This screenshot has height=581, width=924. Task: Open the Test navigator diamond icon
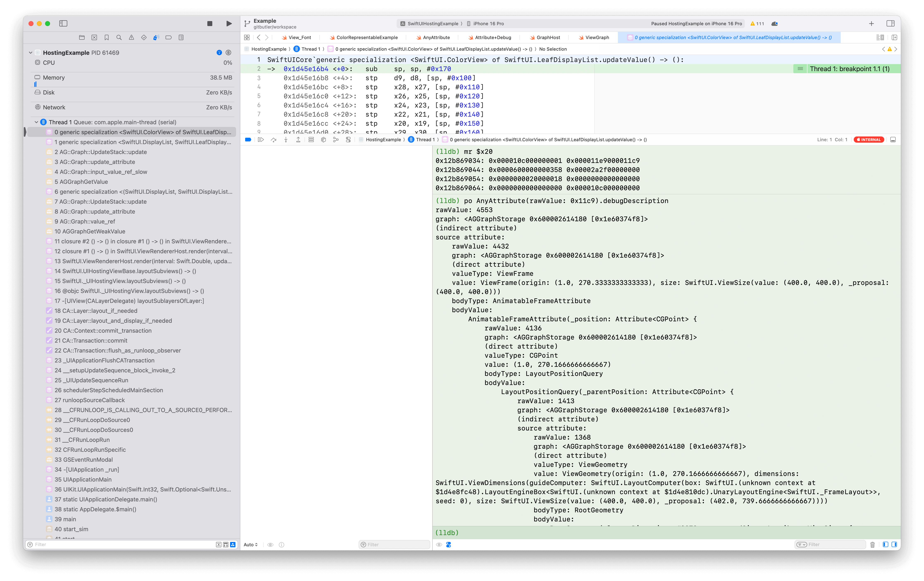144,38
